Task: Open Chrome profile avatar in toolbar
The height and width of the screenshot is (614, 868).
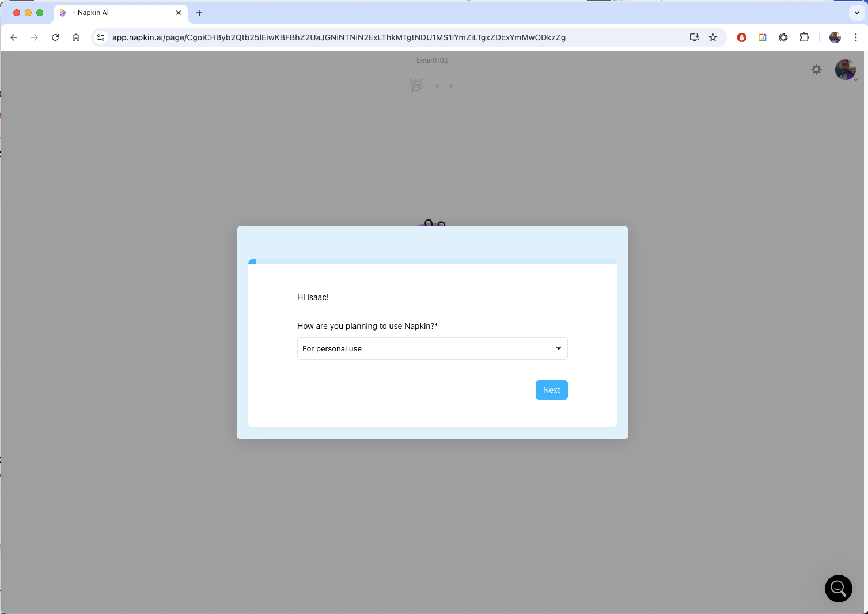Action: 835,37
